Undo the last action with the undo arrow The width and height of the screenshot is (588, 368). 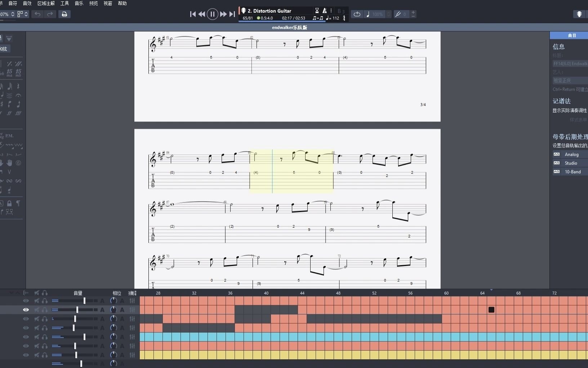37,14
